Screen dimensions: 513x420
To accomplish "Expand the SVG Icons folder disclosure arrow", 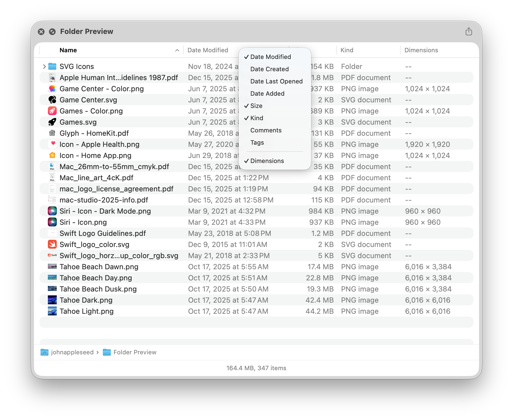I will (44, 66).
